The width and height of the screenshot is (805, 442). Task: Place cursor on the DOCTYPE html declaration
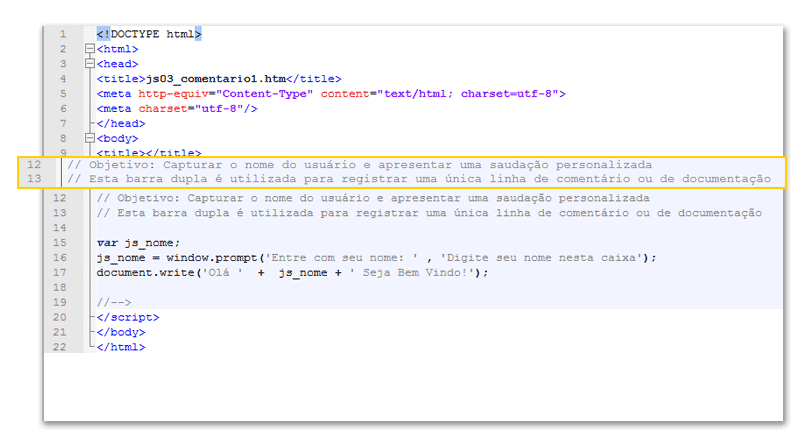pos(149,34)
